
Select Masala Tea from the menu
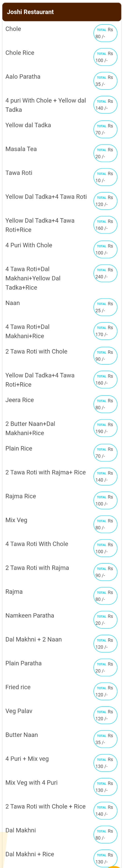(21, 149)
